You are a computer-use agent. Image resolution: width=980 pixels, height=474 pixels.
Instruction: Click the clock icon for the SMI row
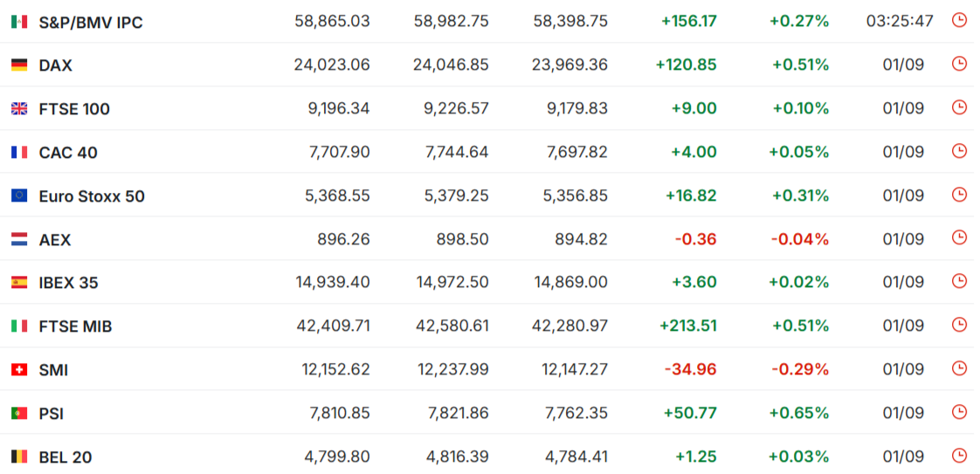(x=959, y=368)
